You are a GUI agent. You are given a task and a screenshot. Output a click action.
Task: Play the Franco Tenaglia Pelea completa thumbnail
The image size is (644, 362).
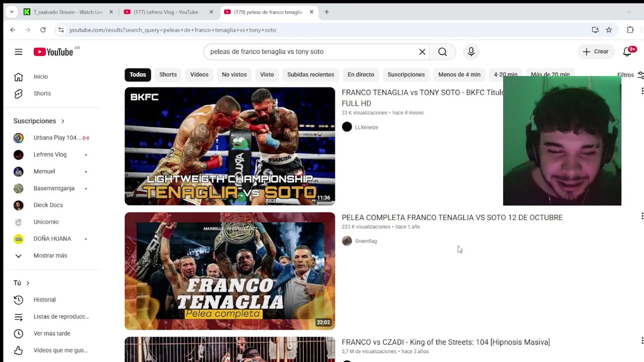[x=230, y=271]
